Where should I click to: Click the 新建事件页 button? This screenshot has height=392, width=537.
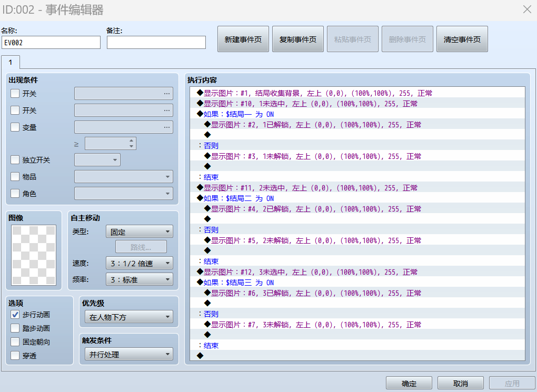point(243,39)
